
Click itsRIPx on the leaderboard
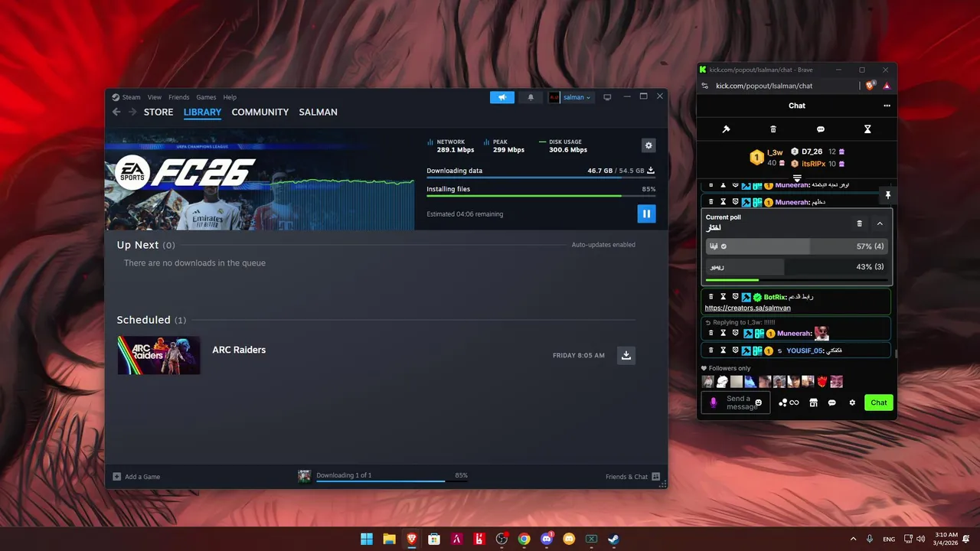pos(813,164)
